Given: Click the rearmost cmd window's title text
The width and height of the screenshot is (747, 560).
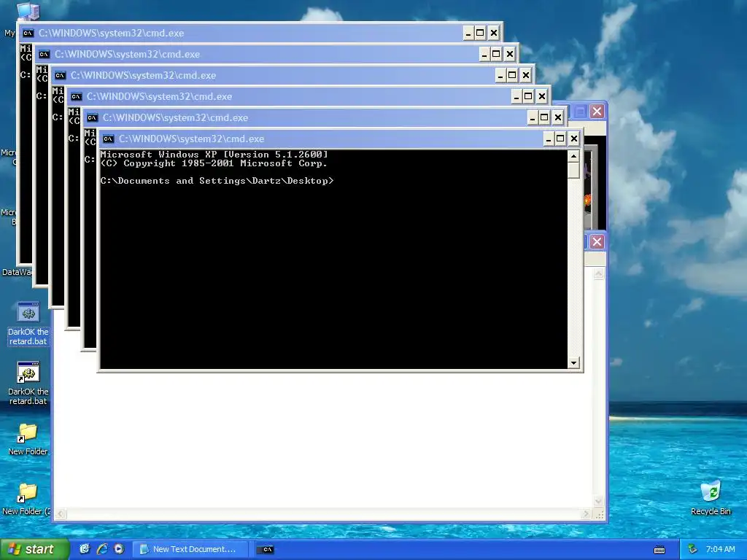Looking at the screenshot, I should (111, 34).
